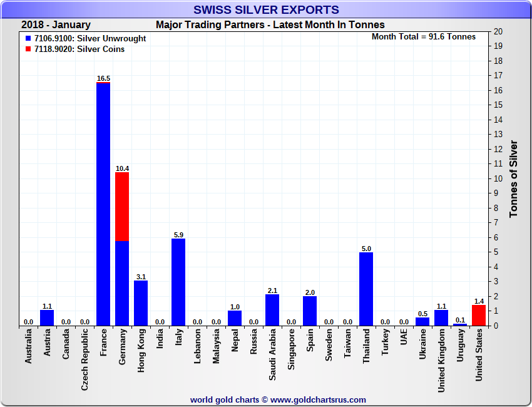Click the '1.4' value above United States
The image size is (532, 407).
pyautogui.click(x=479, y=301)
